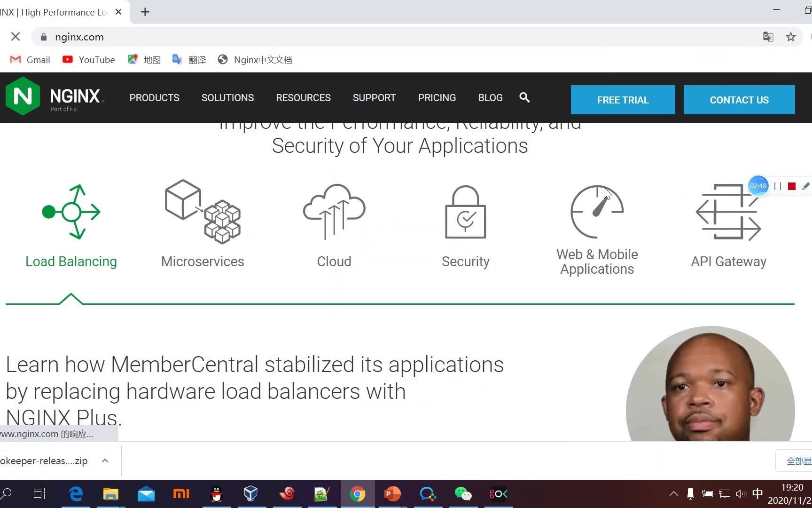Click the CONTACT US button
This screenshot has width=812, height=508.
pos(739,100)
